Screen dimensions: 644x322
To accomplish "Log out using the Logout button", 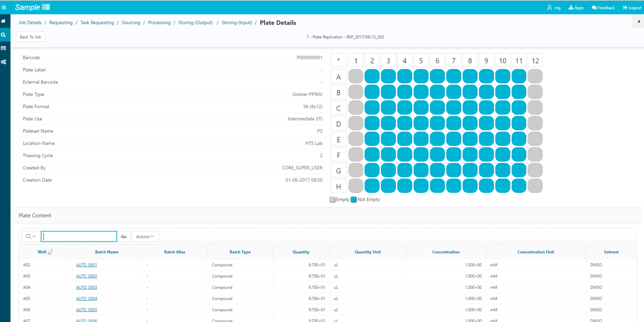I will coord(632,8).
